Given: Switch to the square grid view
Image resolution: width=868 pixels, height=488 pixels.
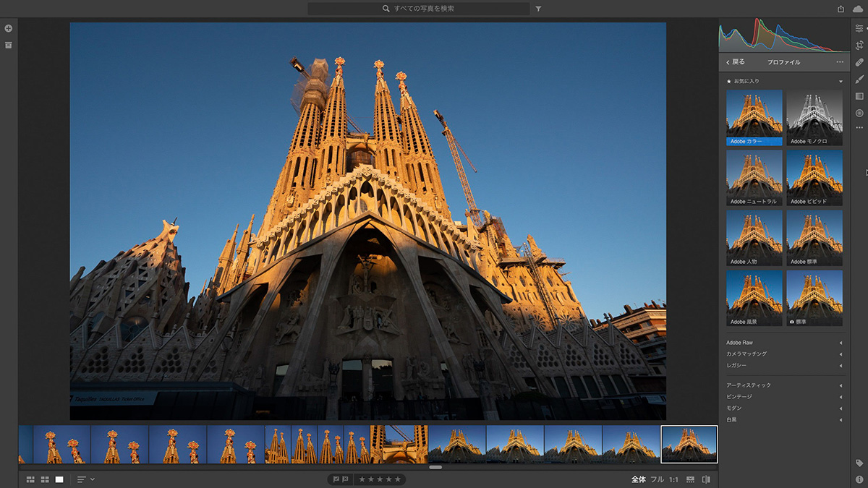Looking at the screenshot, I should click(x=45, y=479).
